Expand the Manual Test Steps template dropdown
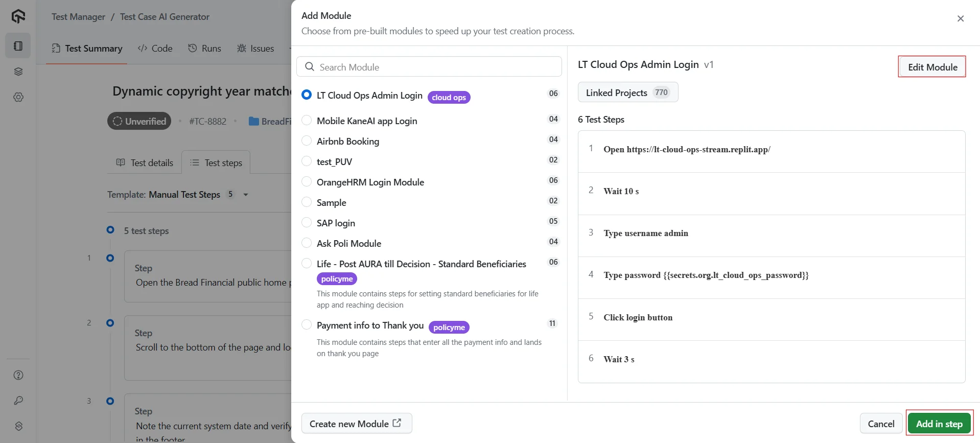The height and width of the screenshot is (443, 980). coord(246,195)
